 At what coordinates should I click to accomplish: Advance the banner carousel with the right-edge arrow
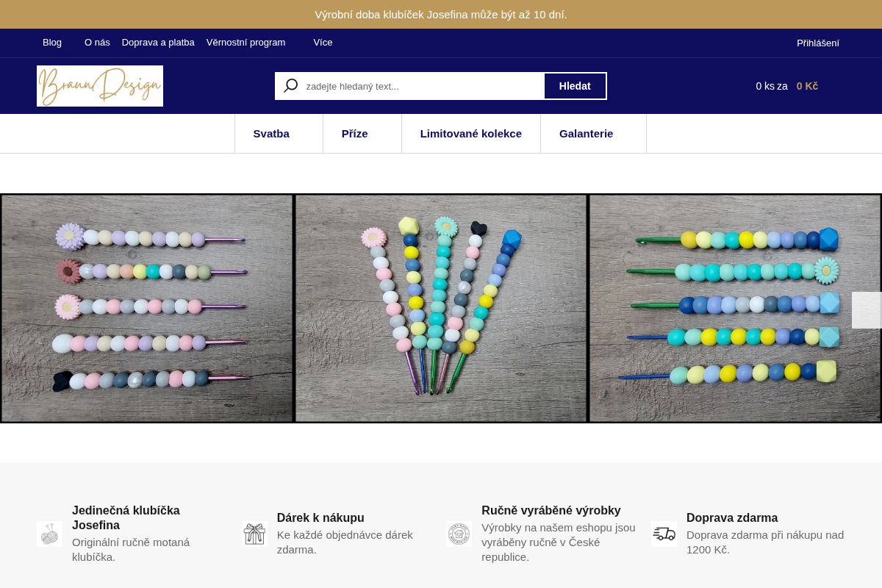867,310
